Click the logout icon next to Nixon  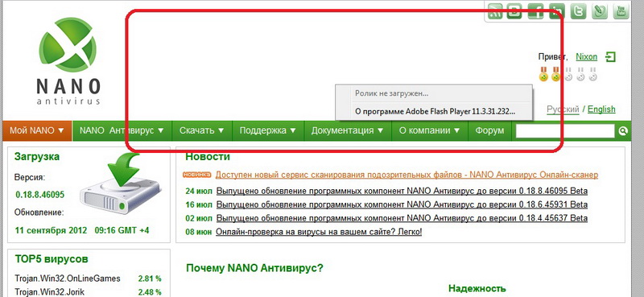[611, 56]
